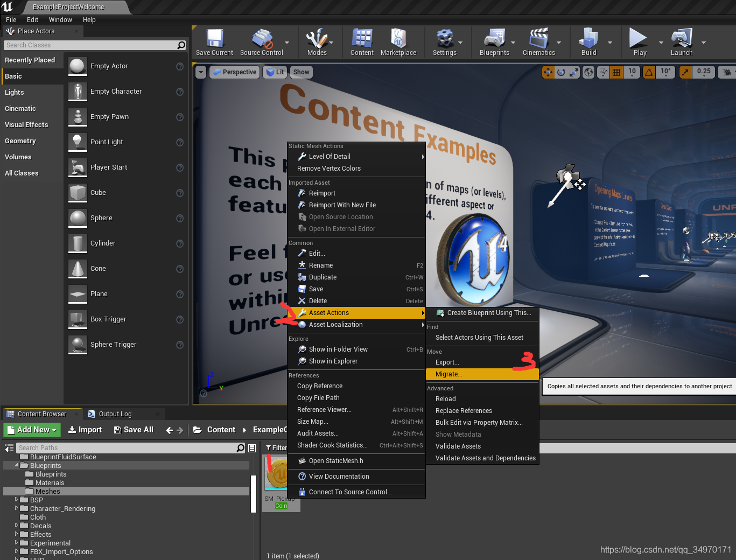Select the scale gizmo mode

pos(574,72)
